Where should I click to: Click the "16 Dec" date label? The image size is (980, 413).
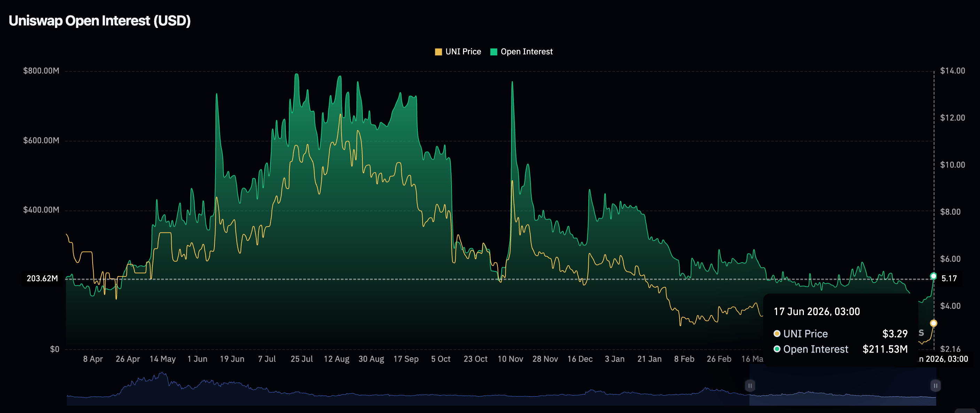tap(580, 359)
